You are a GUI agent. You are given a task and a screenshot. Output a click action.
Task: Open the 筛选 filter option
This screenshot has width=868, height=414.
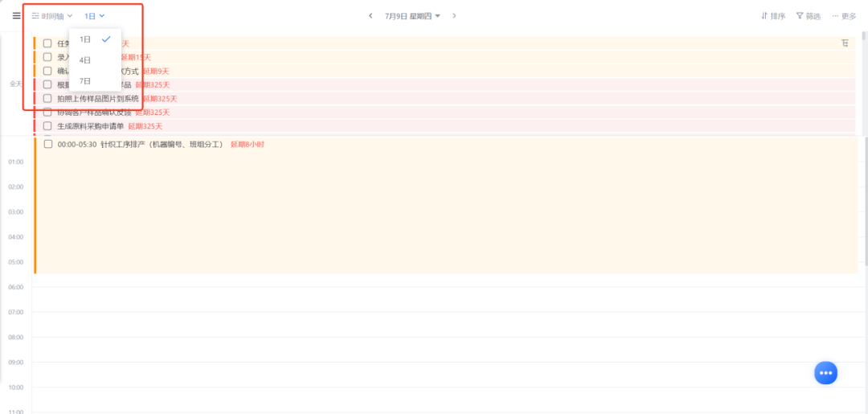point(809,16)
